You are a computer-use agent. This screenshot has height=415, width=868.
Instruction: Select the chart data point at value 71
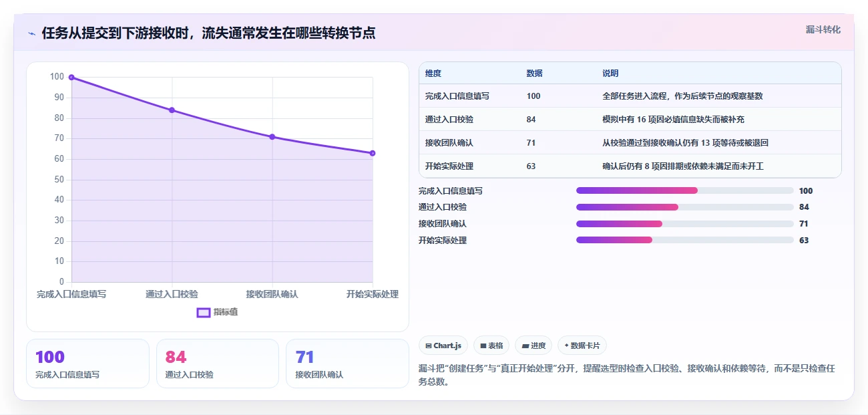tap(272, 137)
